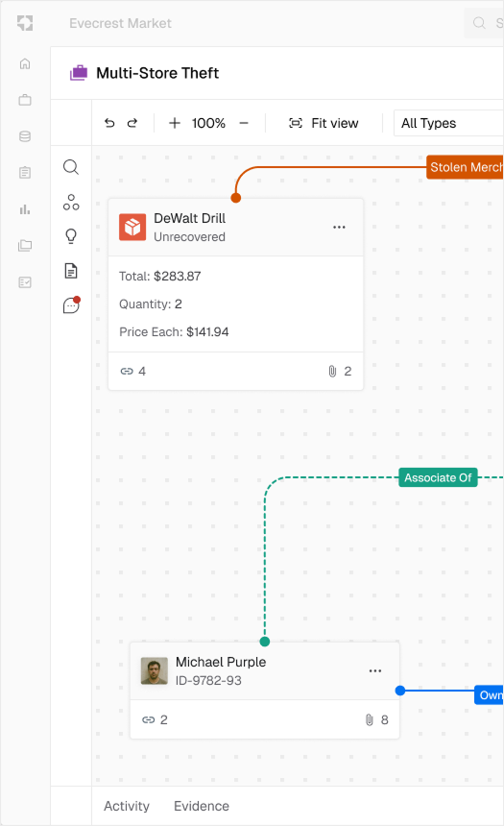This screenshot has width=504, height=826.
Task: Switch to the Activity tab
Action: [127, 806]
